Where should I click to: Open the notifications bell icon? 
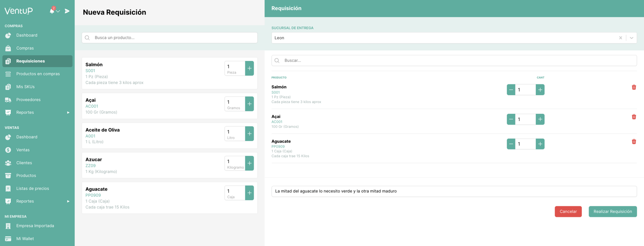point(52,11)
